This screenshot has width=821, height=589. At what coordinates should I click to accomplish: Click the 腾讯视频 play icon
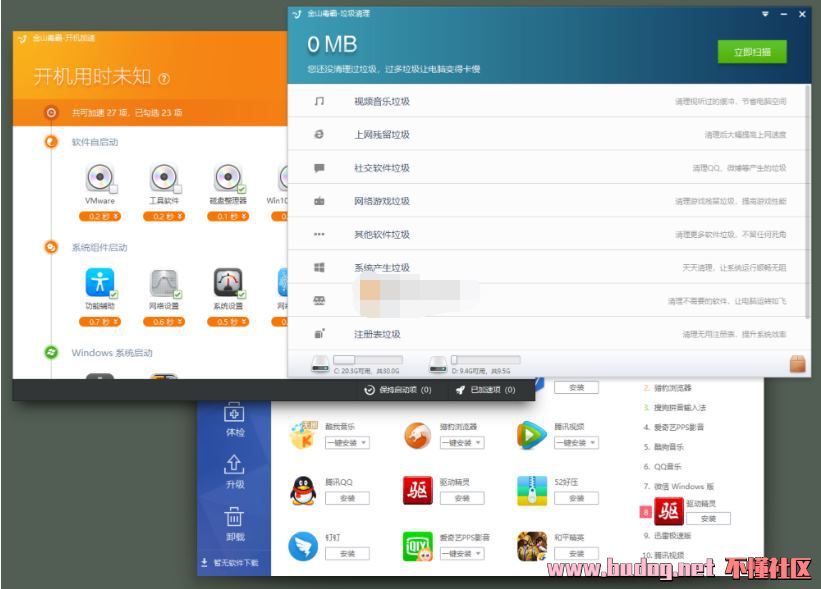[531, 435]
